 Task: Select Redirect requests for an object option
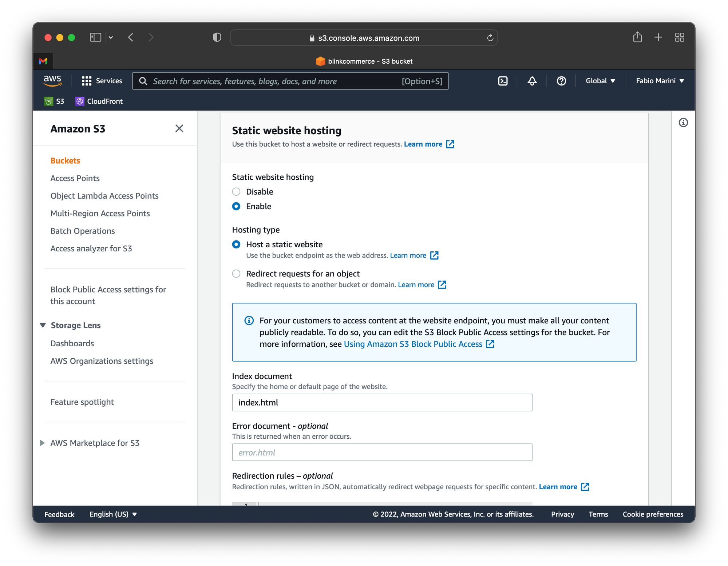[x=236, y=274]
